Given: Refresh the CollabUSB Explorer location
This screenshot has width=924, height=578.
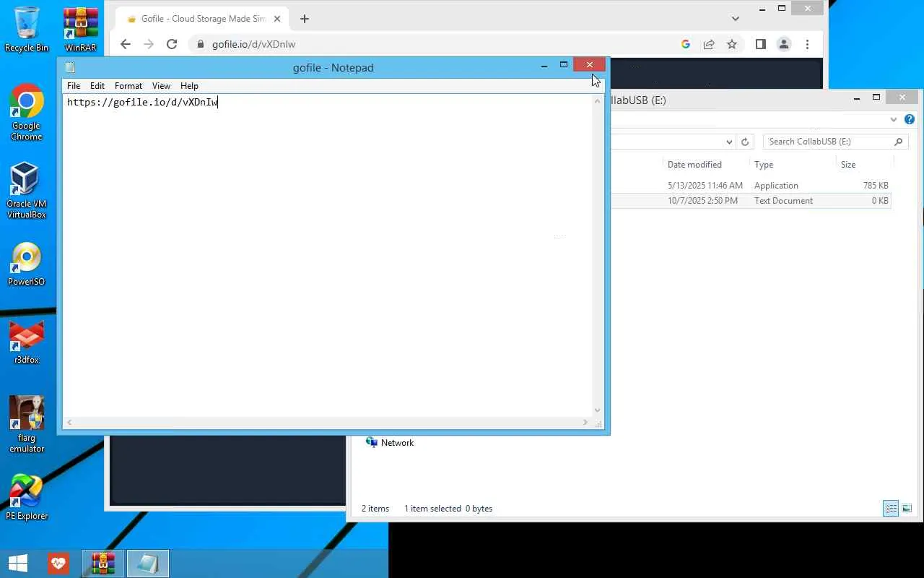Looking at the screenshot, I should coord(745,142).
